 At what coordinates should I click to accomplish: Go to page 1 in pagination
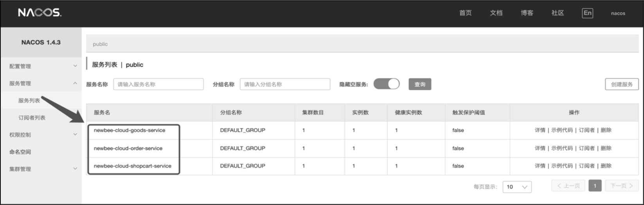(595, 186)
